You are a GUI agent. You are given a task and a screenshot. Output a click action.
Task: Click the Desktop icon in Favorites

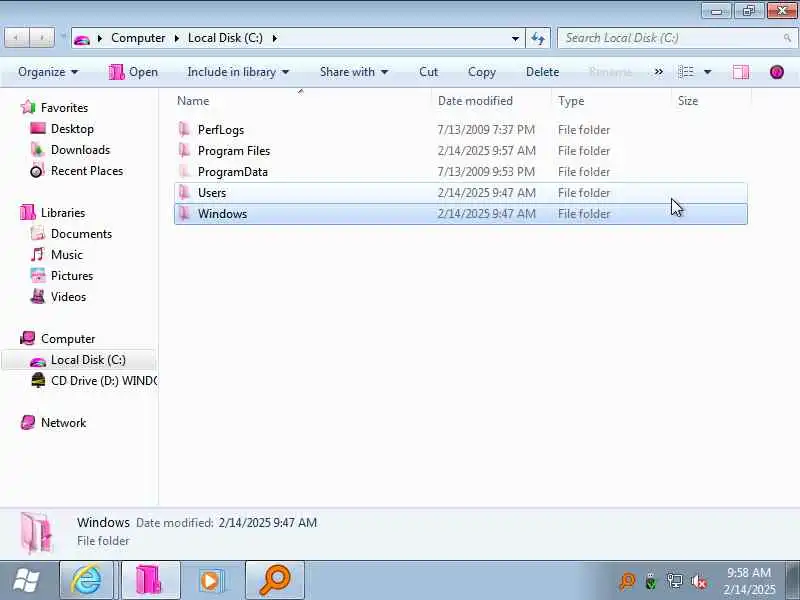(x=38, y=128)
